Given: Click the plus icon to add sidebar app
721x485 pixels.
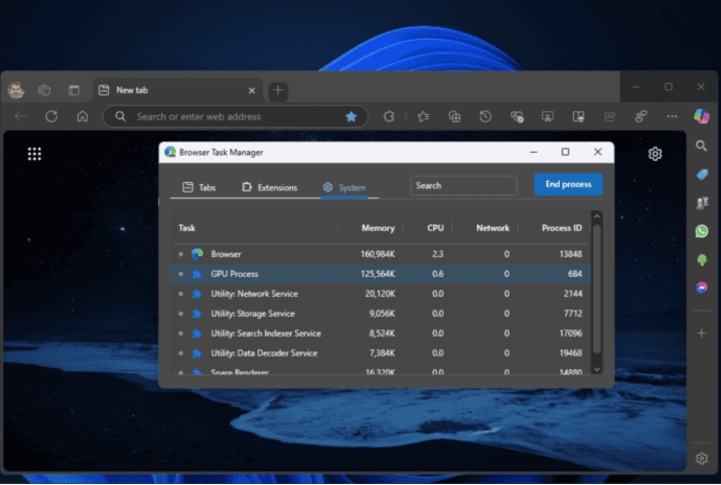Looking at the screenshot, I should tap(702, 333).
